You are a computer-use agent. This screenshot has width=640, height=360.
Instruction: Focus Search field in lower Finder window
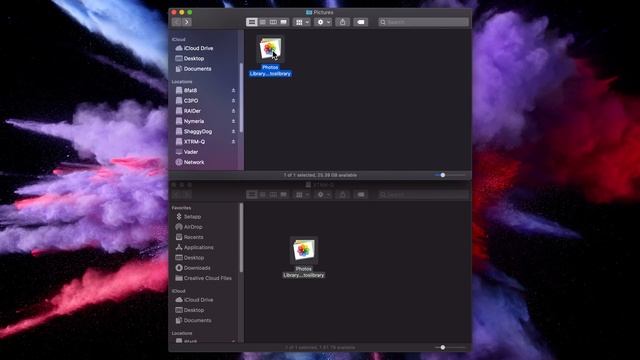click(x=423, y=195)
